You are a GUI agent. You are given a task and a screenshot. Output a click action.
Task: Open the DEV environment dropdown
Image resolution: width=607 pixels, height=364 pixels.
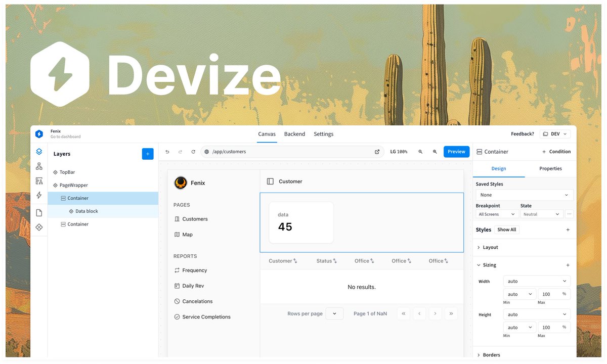(x=555, y=134)
